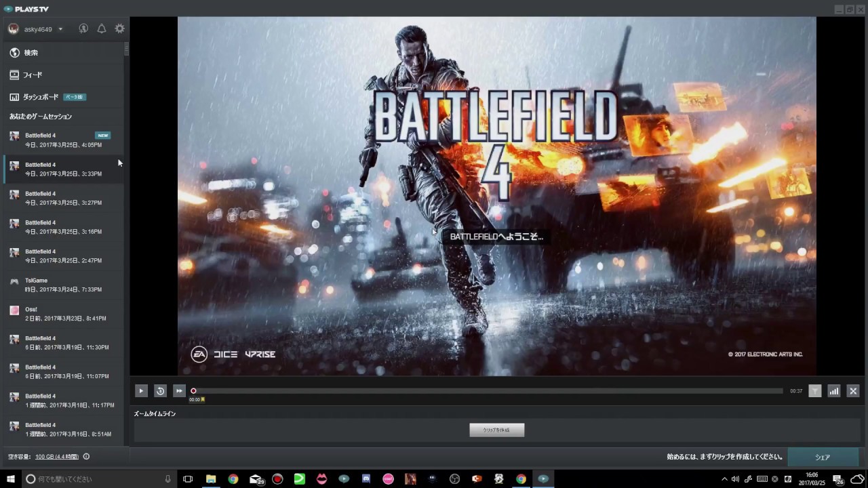The height and width of the screenshot is (488, 868).
Task: Open the taskbar clock showing 16:06
Action: [812, 479]
